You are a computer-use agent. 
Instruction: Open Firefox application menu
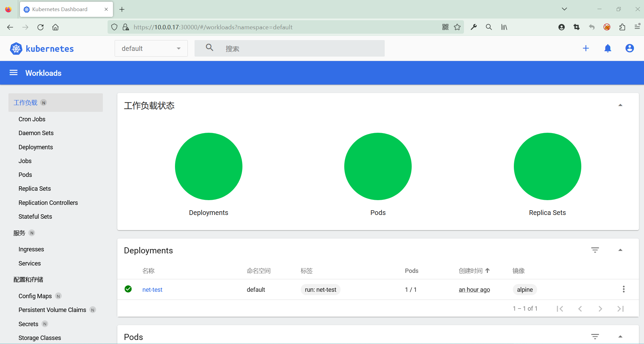coord(637,27)
